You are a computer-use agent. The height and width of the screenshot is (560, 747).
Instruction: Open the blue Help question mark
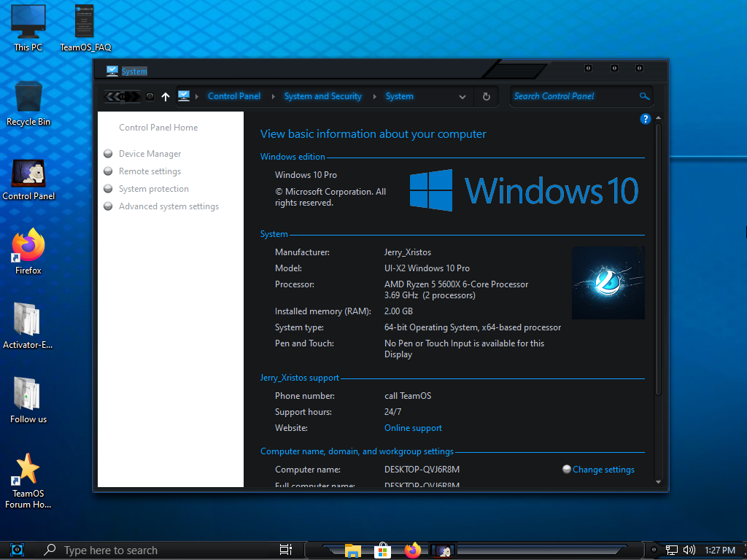tap(645, 119)
